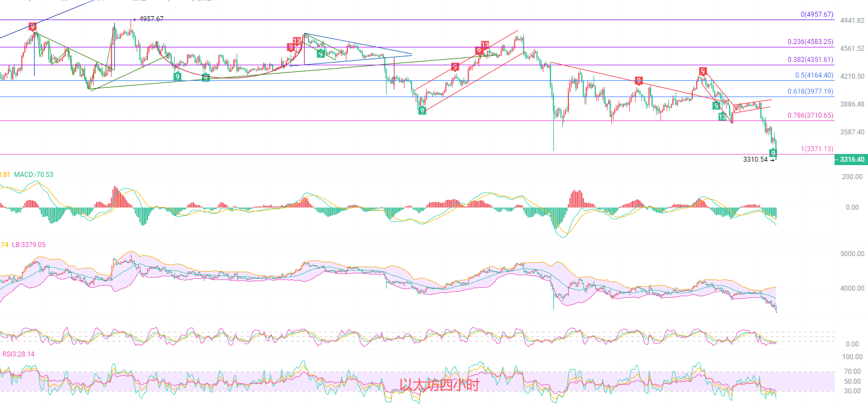
Task: Select the 0.786(3710.65) Fibonacci label
Action: [x=810, y=115]
